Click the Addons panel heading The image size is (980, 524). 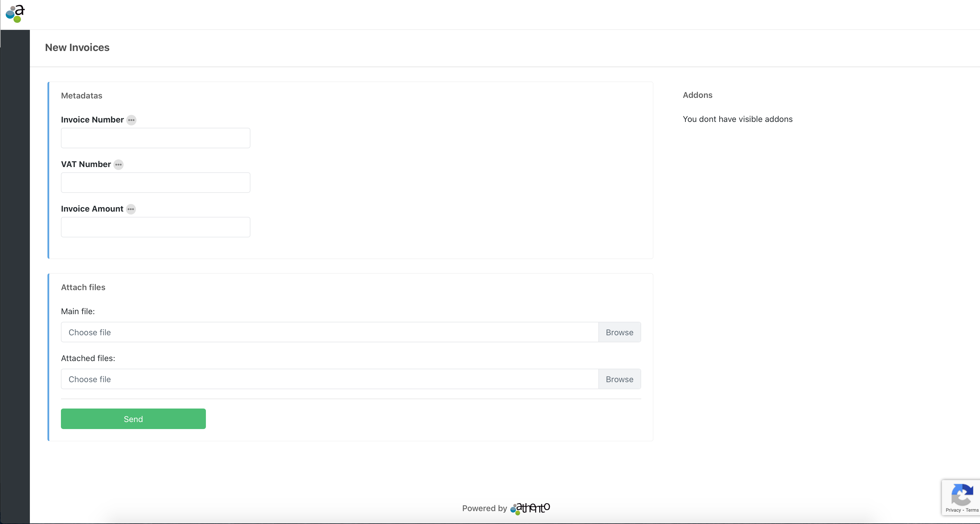coord(697,95)
